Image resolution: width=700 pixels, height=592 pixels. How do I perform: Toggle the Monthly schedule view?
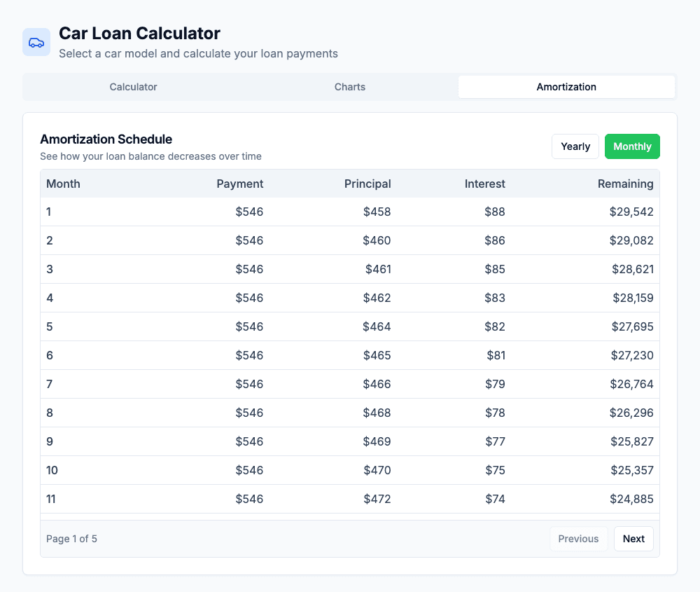pyautogui.click(x=632, y=146)
